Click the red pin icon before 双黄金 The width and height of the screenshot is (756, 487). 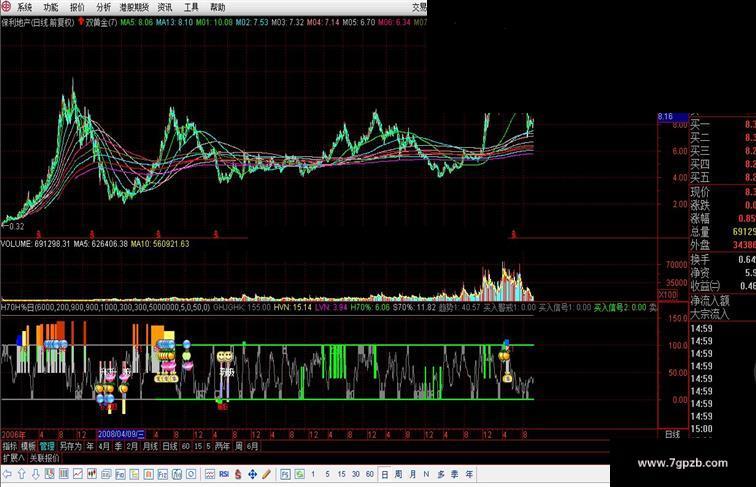(81, 22)
